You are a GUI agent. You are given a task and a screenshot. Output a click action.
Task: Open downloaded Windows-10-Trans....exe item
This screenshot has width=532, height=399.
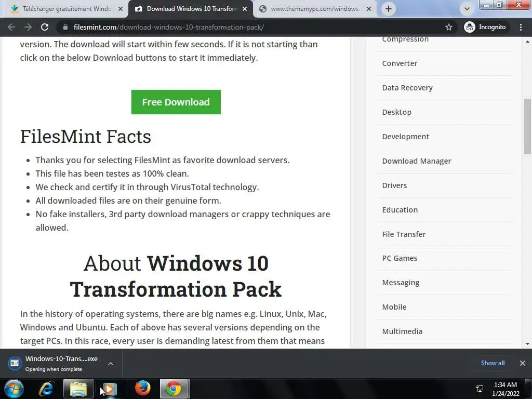click(x=61, y=363)
